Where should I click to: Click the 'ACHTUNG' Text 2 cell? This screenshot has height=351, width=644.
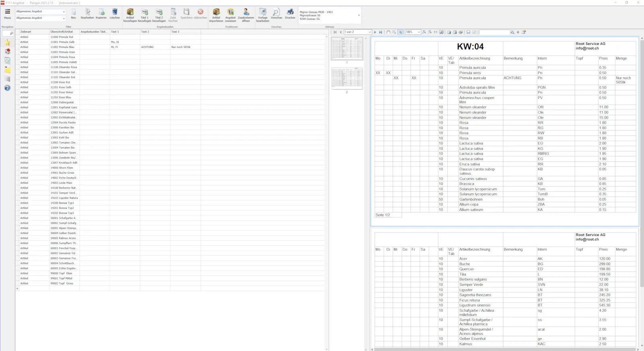click(155, 47)
